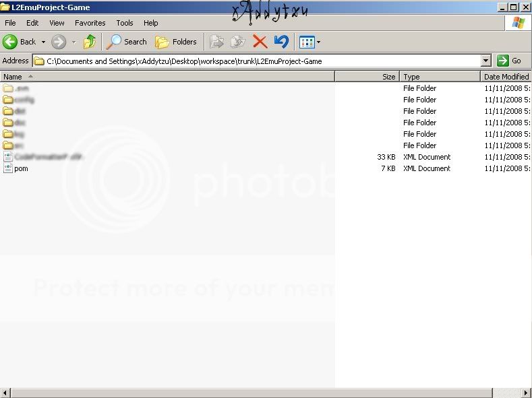Click the address bar path field
The width and height of the screenshot is (532, 398).
(256, 61)
